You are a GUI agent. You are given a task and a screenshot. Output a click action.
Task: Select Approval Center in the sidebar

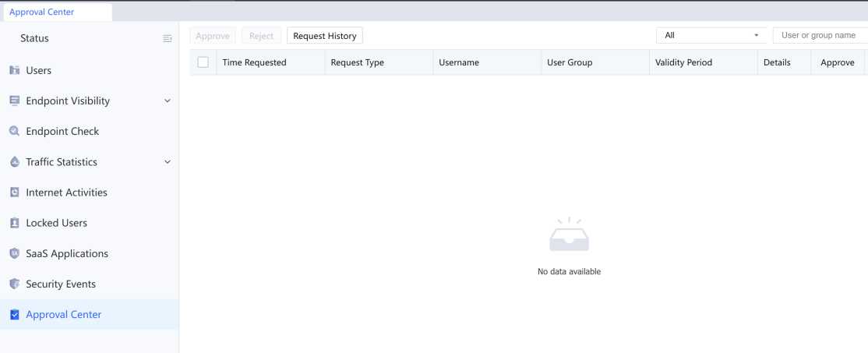(x=64, y=314)
